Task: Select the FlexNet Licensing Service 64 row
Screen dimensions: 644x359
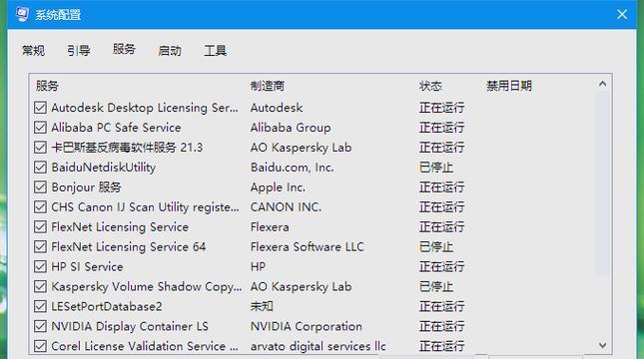Action: (x=313, y=247)
